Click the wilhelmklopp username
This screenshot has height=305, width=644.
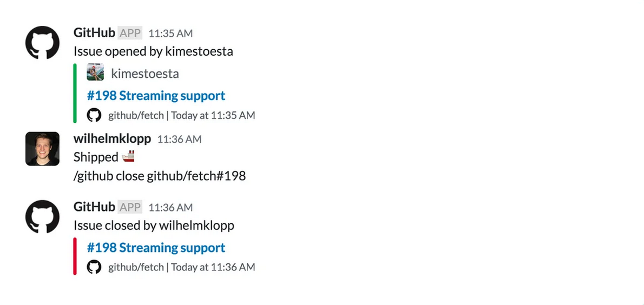(x=112, y=138)
